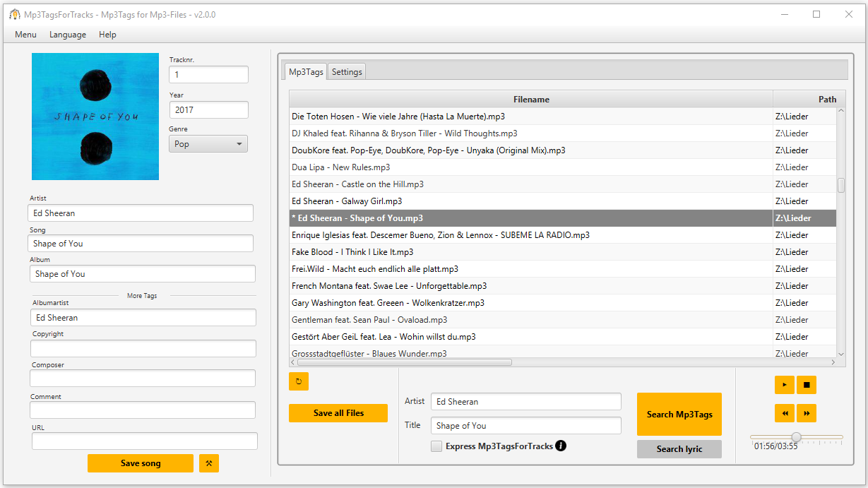Open the Menu menu
The height and width of the screenshot is (488, 868).
25,35
